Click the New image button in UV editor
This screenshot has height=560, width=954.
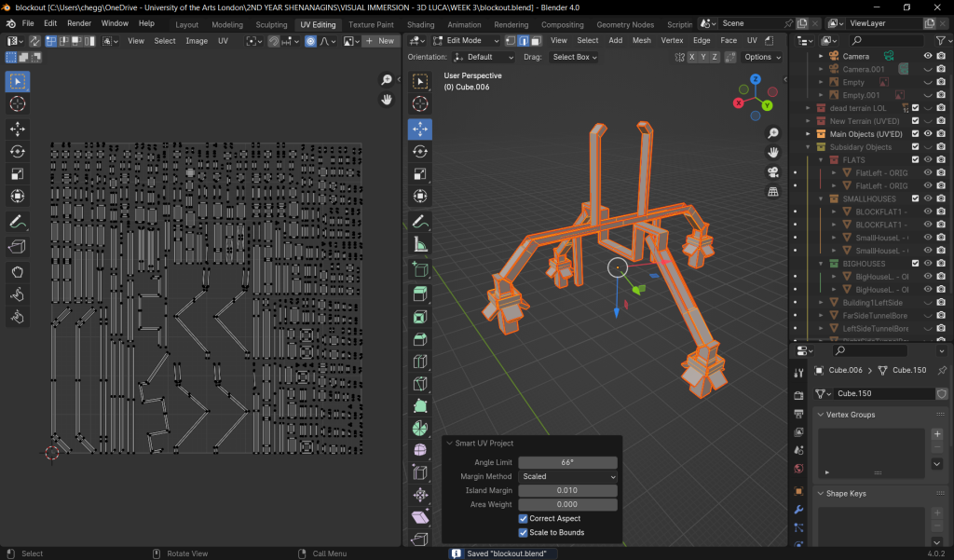tap(379, 41)
